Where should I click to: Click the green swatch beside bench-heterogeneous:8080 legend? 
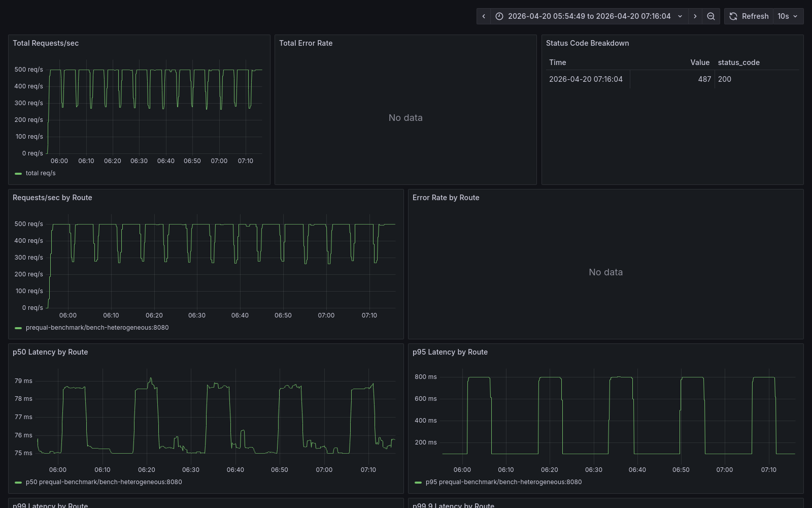(x=18, y=328)
